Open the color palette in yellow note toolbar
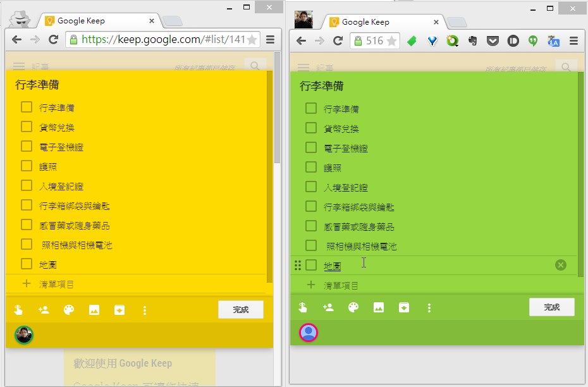The width and height of the screenshot is (588, 387). (x=69, y=310)
